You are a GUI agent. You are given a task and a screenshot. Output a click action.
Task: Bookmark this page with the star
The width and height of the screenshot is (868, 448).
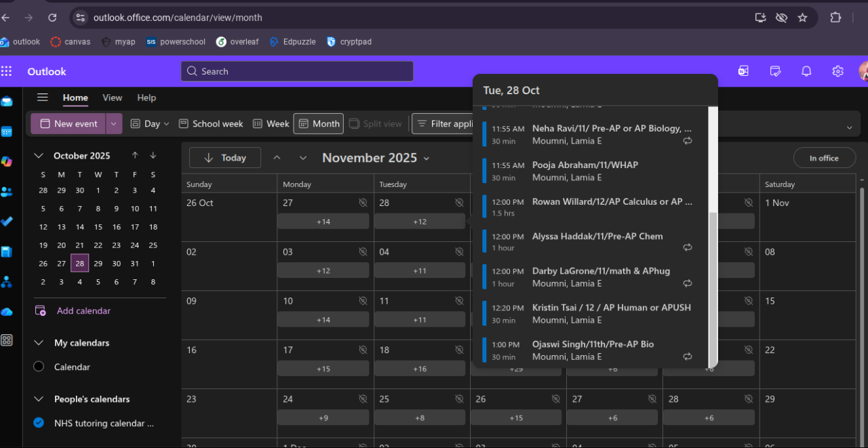pyautogui.click(x=803, y=18)
